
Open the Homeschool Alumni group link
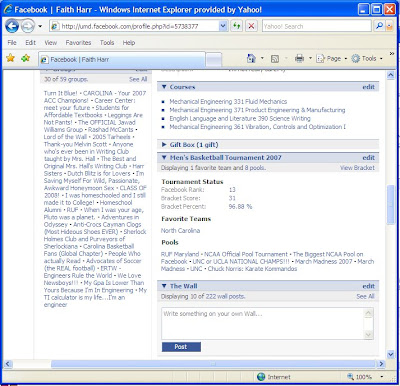(88, 206)
